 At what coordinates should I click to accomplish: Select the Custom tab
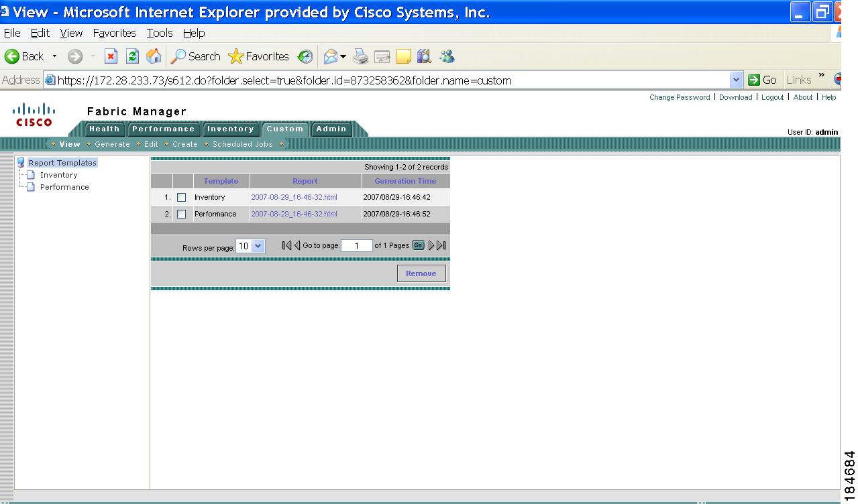[284, 129]
